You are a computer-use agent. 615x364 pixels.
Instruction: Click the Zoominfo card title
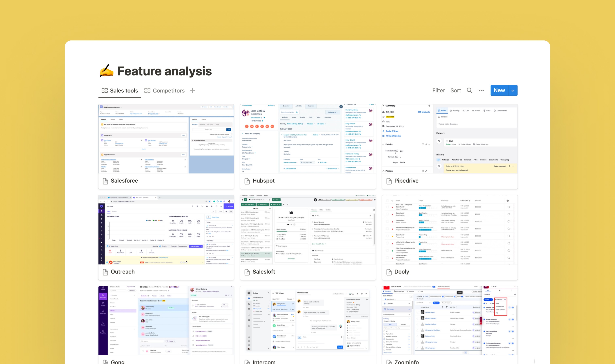click(x=406, y=362)
